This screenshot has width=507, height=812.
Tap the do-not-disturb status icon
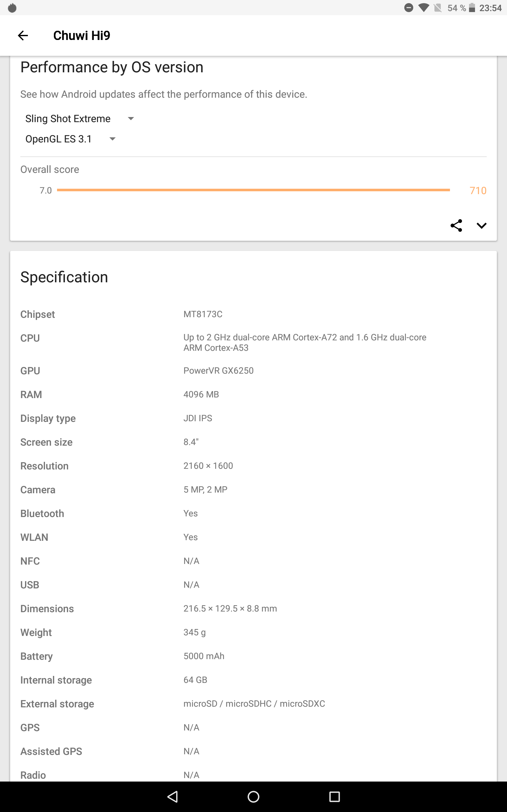408,8
